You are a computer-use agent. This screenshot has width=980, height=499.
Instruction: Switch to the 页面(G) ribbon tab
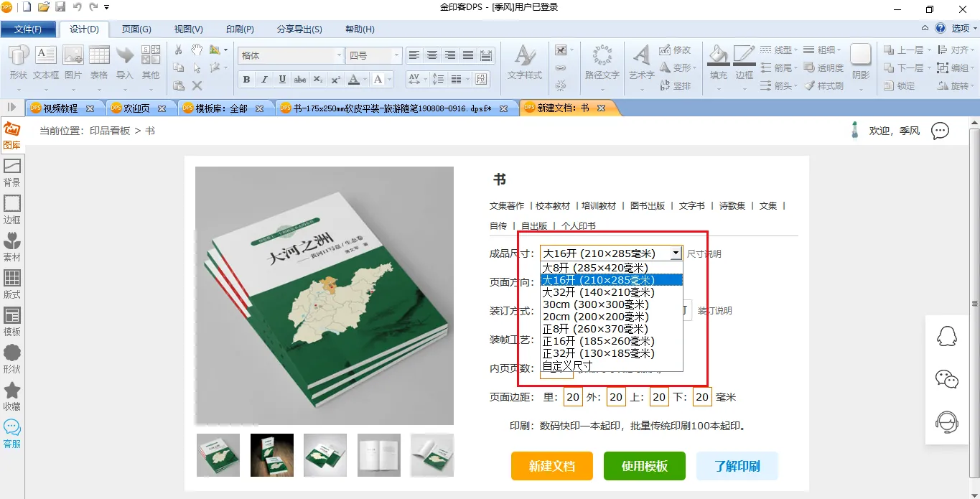pos(136,29)
